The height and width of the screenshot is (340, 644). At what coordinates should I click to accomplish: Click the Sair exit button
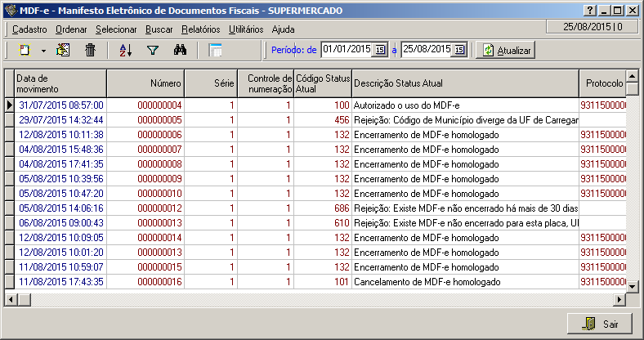point(599,324)
